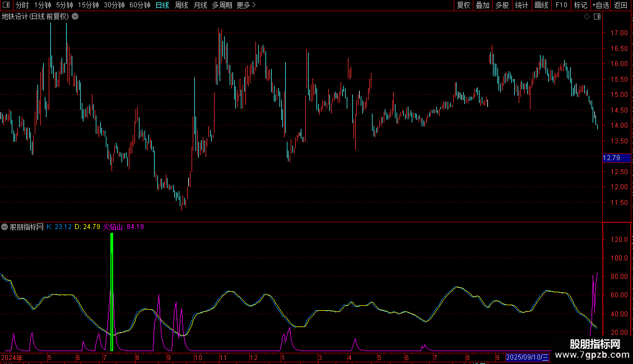Switch to 周线 weekly chart
Screen dimensions: 633x364
click(x=181, y=5)
